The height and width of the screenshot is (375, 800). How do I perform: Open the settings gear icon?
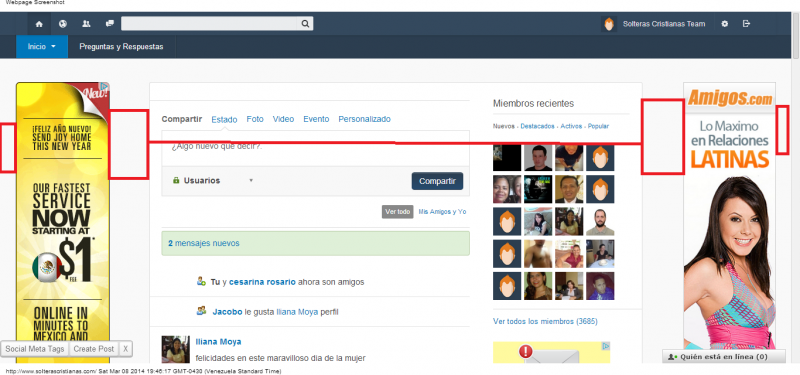point(724,24)
